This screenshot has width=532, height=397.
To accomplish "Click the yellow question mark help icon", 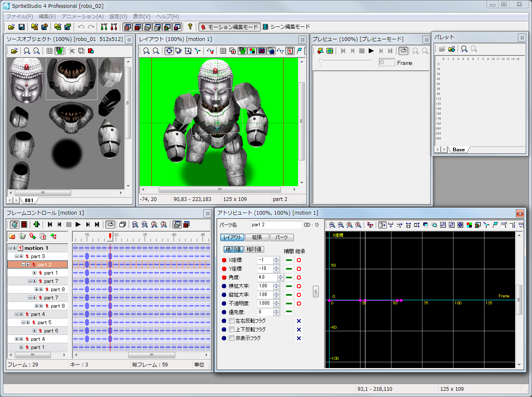I will pyautogui.click(x=190, y=27).
